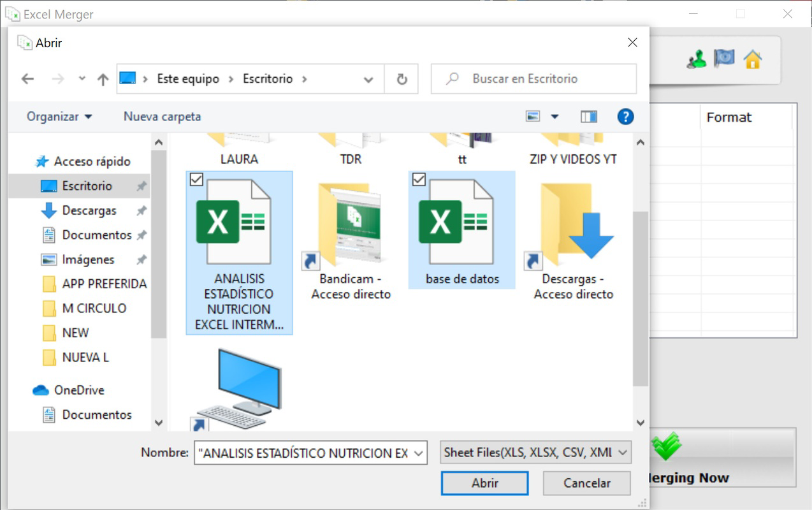Close the Abrir dialog
The width and height of the screenshot is (812, 510).
pyautogui.click(x=632, y=43)
